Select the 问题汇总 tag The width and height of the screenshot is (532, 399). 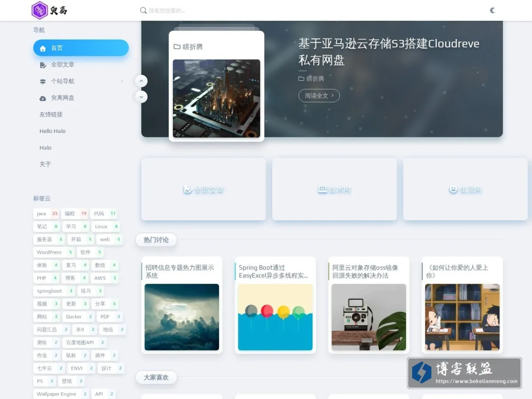(52, 329)
